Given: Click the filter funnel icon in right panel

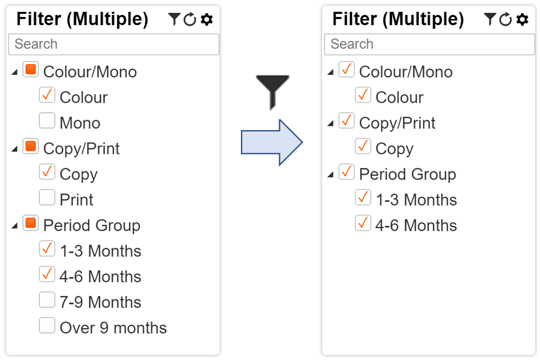Looking at the screenshot, I should [x=490, y=19].
